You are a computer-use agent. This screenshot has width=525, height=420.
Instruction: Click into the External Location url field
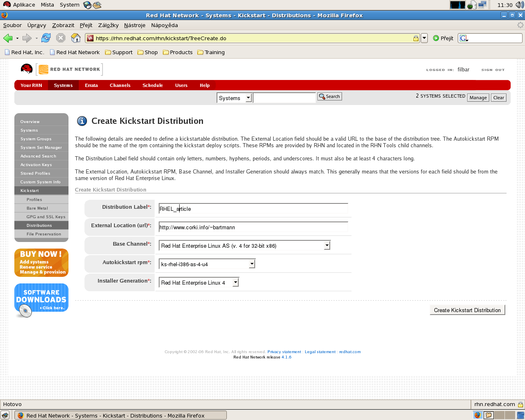(253, 227)
